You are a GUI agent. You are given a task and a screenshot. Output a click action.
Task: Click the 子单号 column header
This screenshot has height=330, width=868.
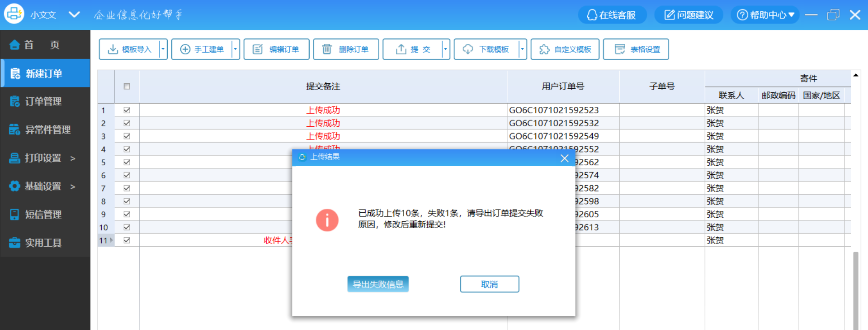coord(662,86)
